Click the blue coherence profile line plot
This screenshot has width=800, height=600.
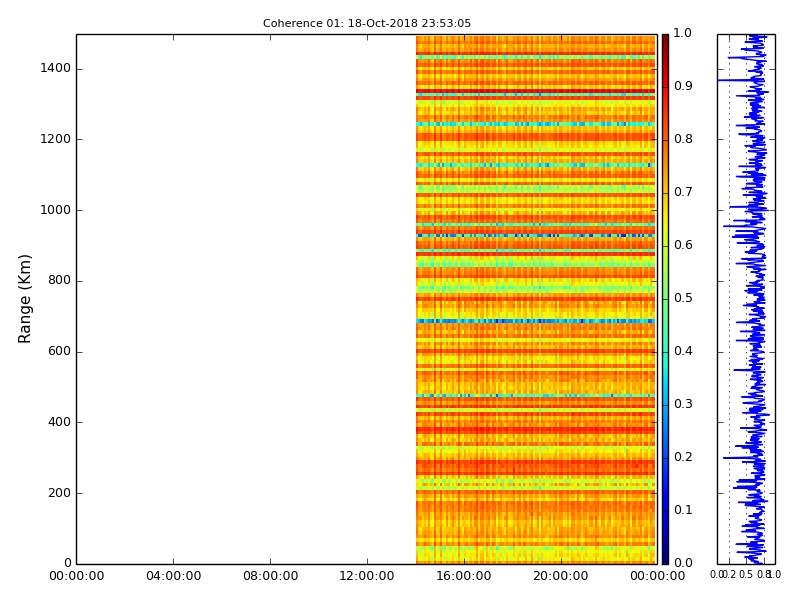point(746,299)
